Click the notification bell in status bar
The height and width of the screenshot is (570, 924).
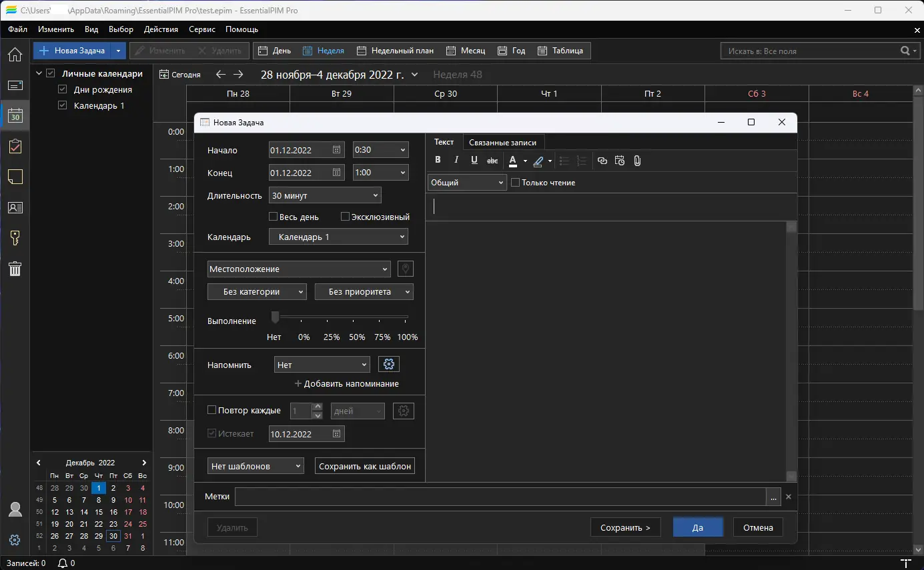click(x=63, y=563)
